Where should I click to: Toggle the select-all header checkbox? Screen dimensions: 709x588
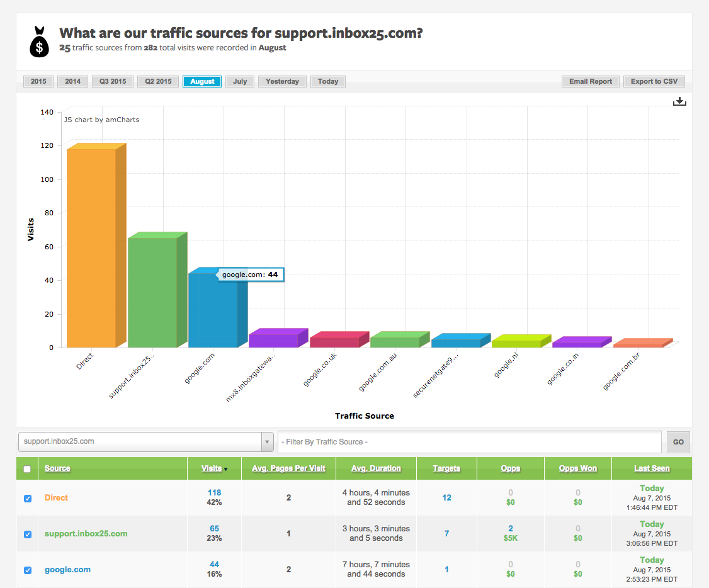[27, 468]
